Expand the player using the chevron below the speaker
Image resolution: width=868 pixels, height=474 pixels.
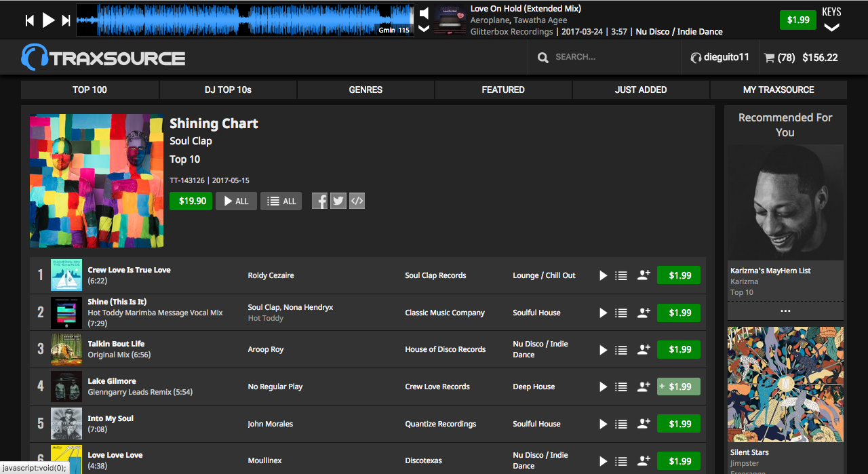[x=424, y=28]
